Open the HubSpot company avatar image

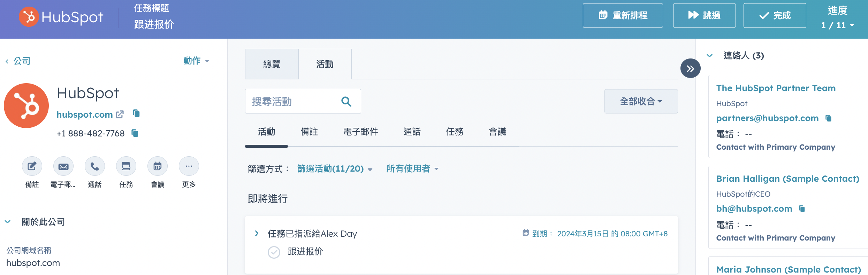[x=26, y=105]
